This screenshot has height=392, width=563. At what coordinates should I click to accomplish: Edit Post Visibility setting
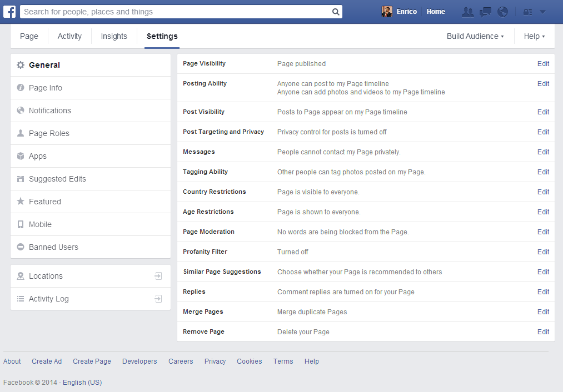coord(543,112)
